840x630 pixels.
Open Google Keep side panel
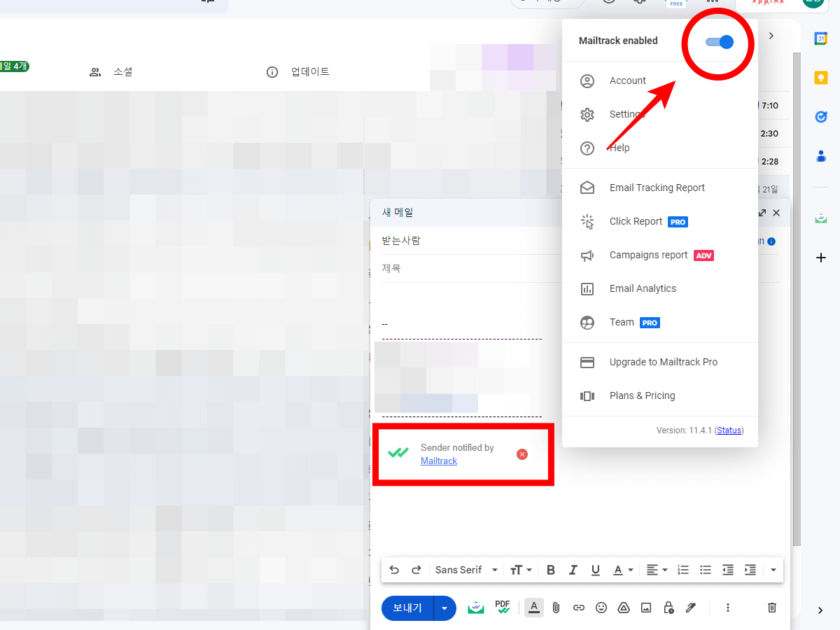click(x=821, y=78)
